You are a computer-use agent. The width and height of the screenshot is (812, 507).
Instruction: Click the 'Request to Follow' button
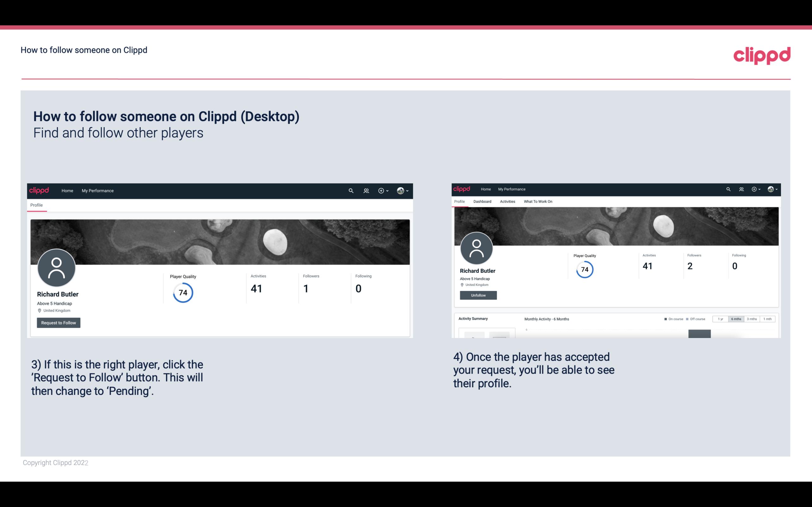pyautogui.click(x=58, y=323)
